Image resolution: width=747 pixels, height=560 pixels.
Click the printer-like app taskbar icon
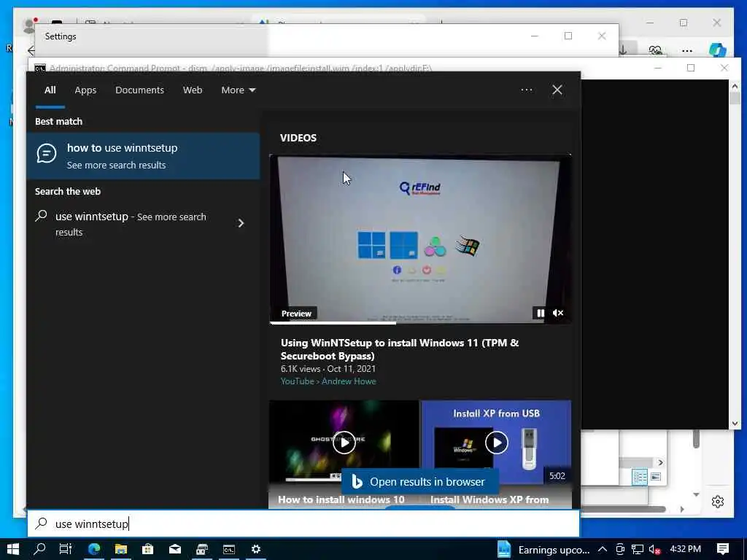click(202, 550)
